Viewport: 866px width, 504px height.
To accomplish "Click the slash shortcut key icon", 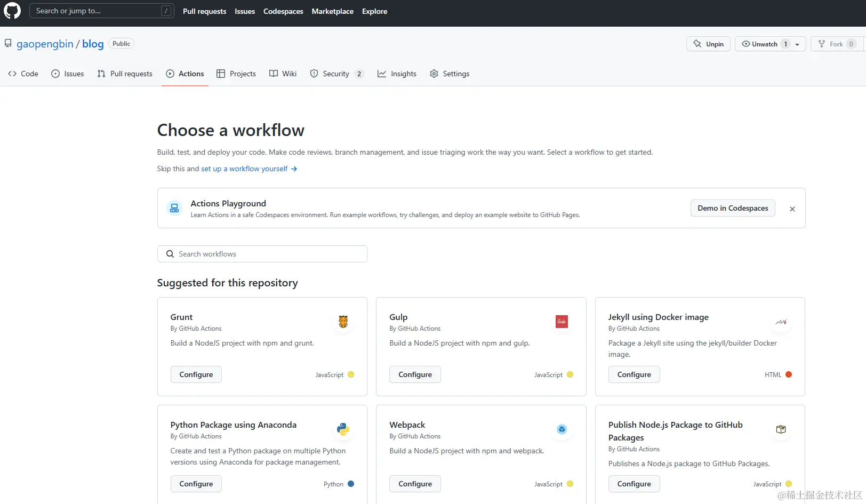I will point(166,11).
